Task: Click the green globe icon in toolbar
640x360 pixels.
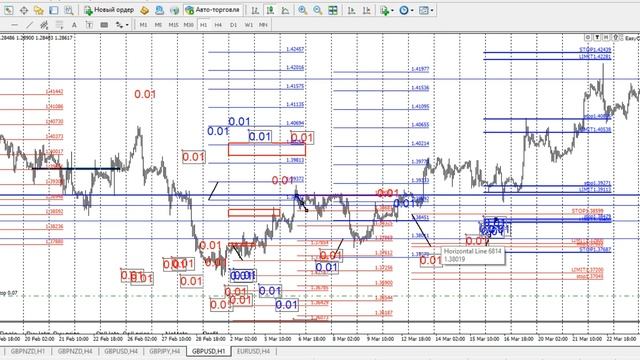Action: (174, 10)
